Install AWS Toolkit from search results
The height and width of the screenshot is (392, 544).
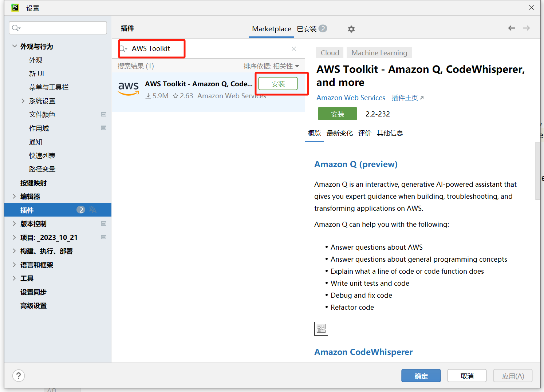coord(278,84)
